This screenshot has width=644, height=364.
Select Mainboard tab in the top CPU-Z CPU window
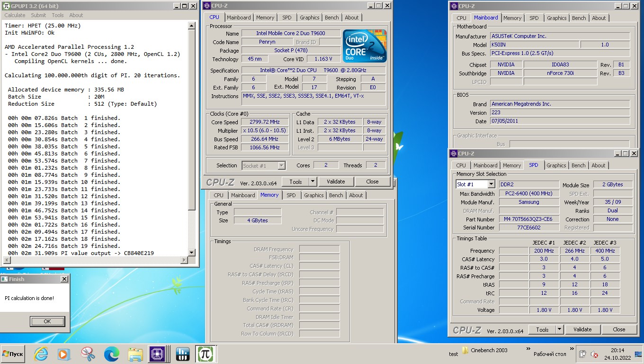point(239,18)
